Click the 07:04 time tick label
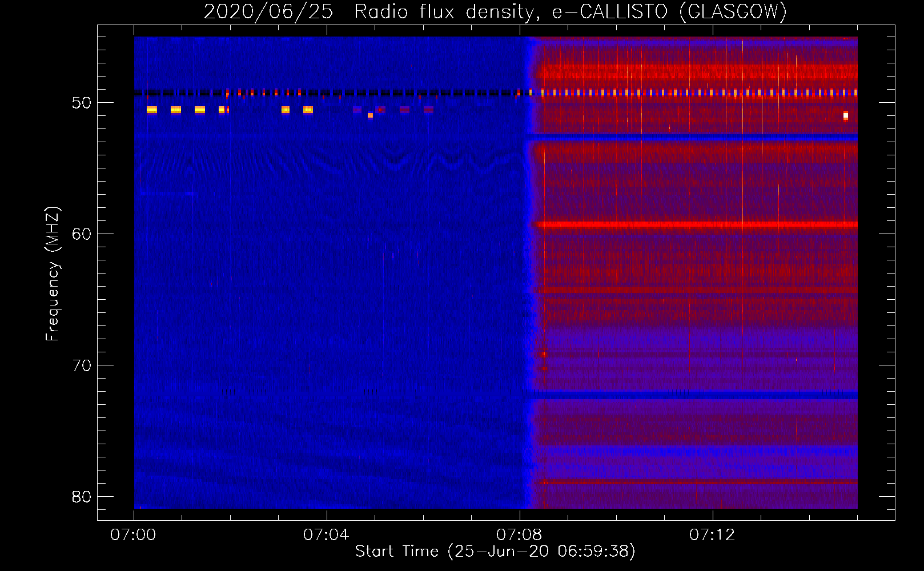This screenshot has height=571, width=924. (326, 535)
